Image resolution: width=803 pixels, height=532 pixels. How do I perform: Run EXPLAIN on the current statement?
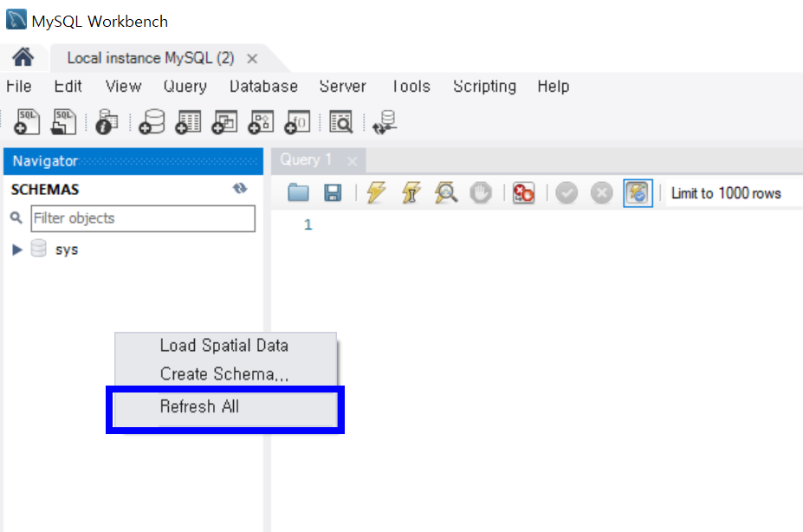(x=445, y=193)
